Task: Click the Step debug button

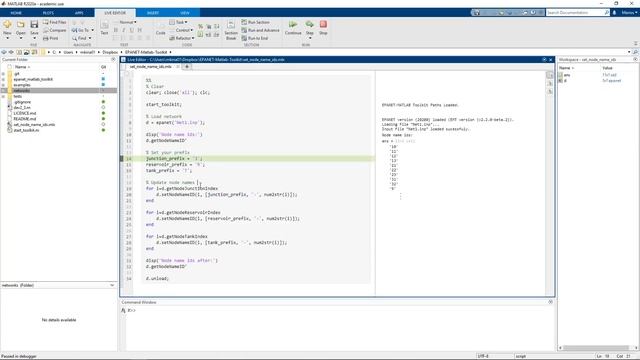Action: click(x=310, y=27)
